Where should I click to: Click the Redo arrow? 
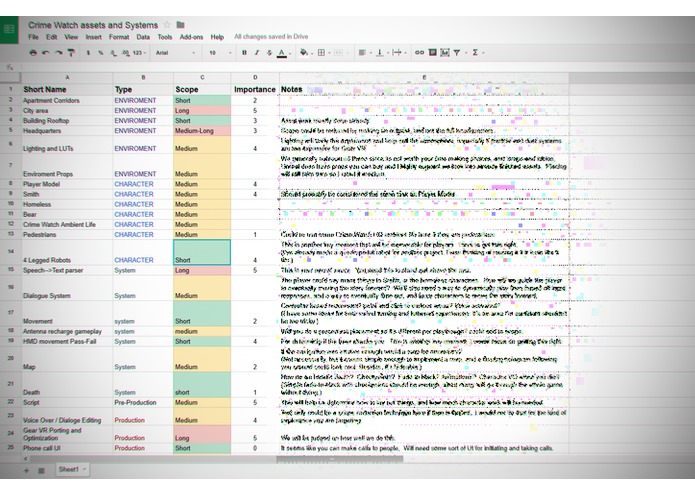59,53
